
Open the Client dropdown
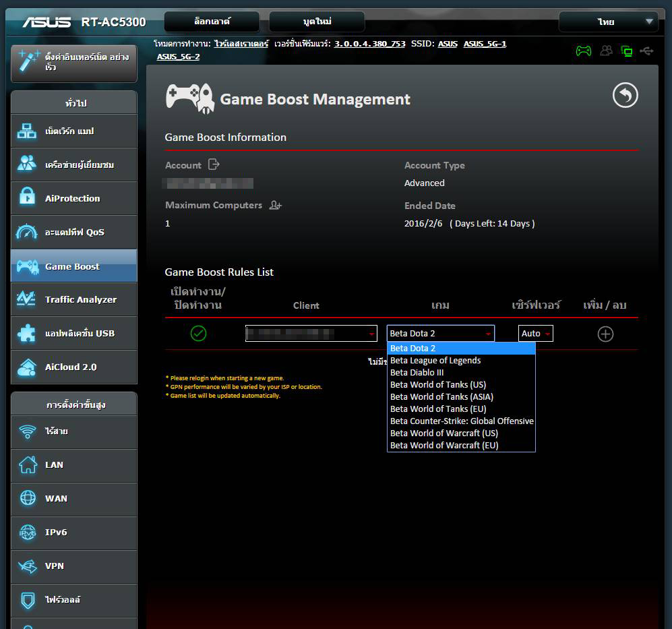click(311, 334)
